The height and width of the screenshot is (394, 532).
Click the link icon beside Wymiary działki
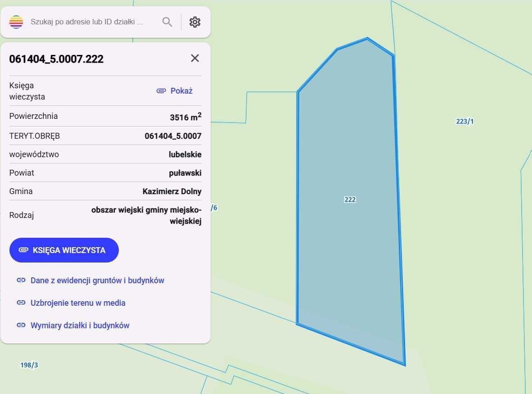pos(21,325)
